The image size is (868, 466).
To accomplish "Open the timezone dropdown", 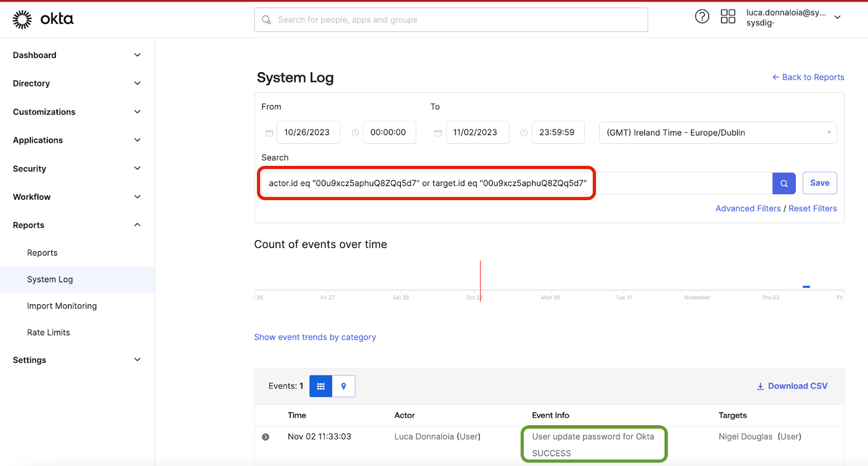I will [717, 133].
